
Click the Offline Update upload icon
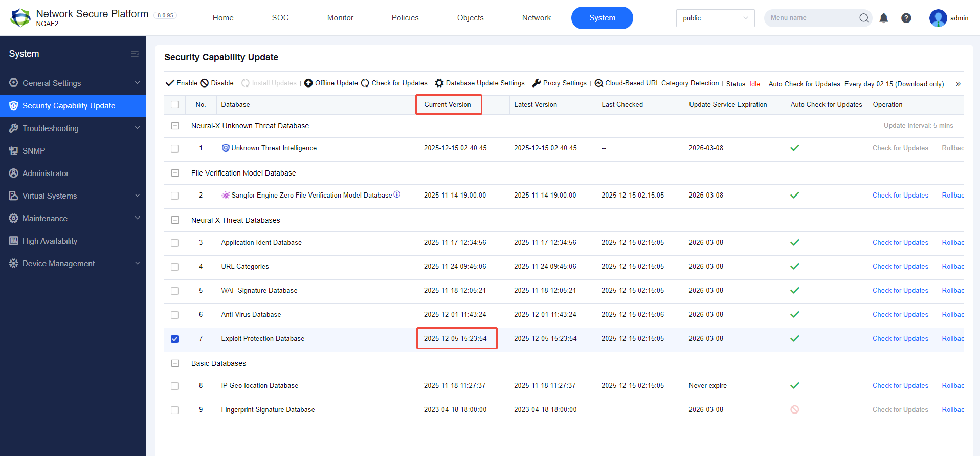pos(308,83)
